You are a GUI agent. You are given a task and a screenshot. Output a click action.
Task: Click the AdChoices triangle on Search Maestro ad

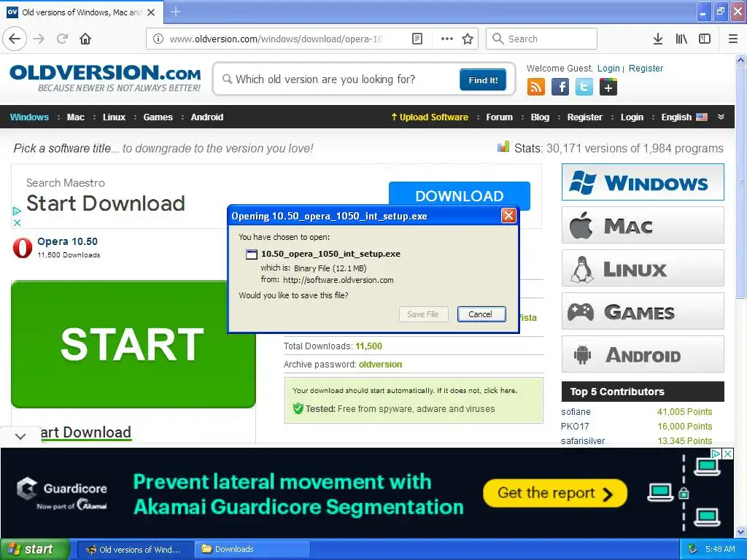click(18, 211)
